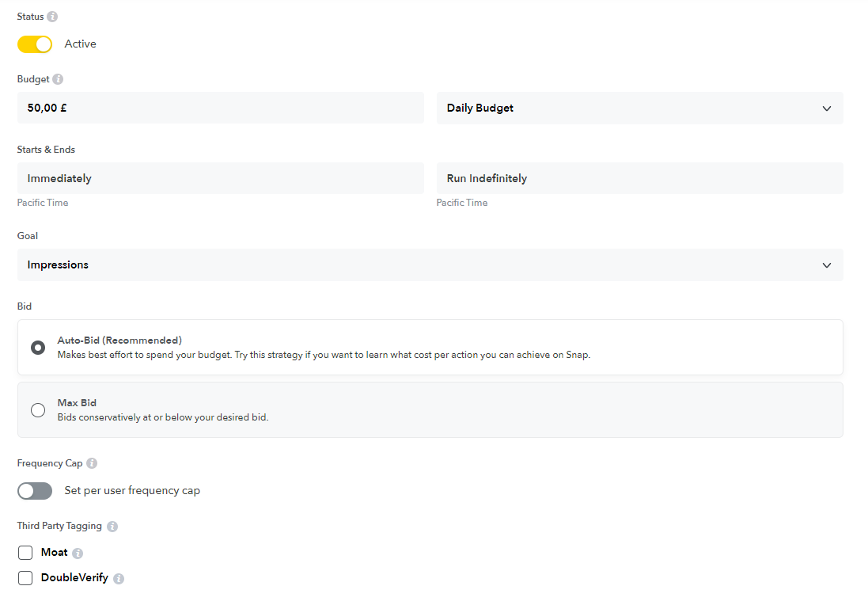Click the info icon next to Budget
Image resolution: width=868 pixels, height=605 pixels.
pyautogui.click(x=58, y=79)
